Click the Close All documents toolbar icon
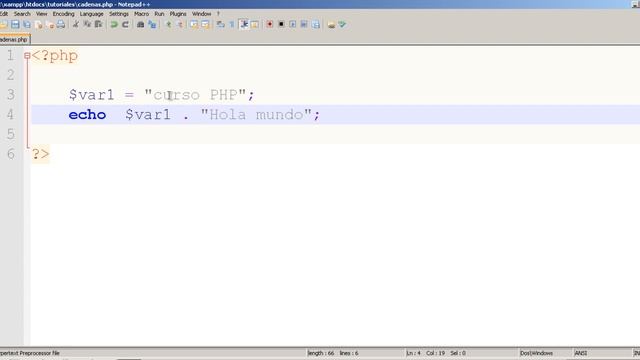Screen dimensions: 640x360 50,24
